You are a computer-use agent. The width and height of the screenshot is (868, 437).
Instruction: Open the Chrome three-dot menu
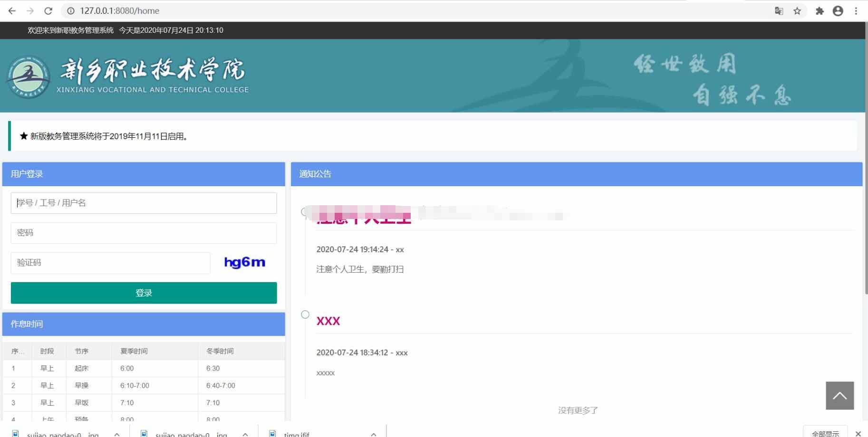(856, 10)
